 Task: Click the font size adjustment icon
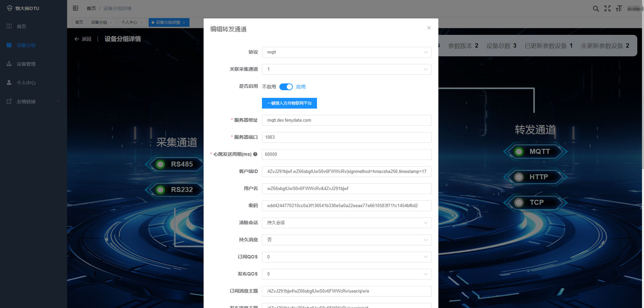click(x=619, y=8)
